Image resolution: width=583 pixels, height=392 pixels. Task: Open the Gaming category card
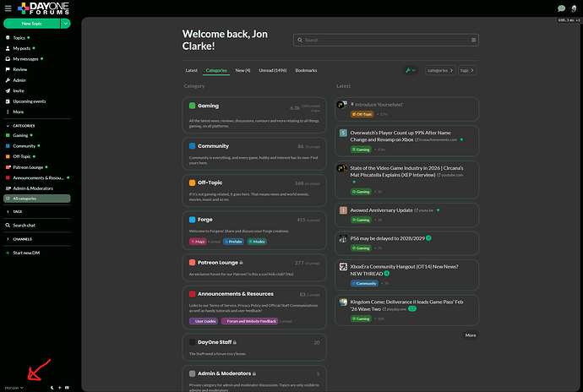click(254, 115)
